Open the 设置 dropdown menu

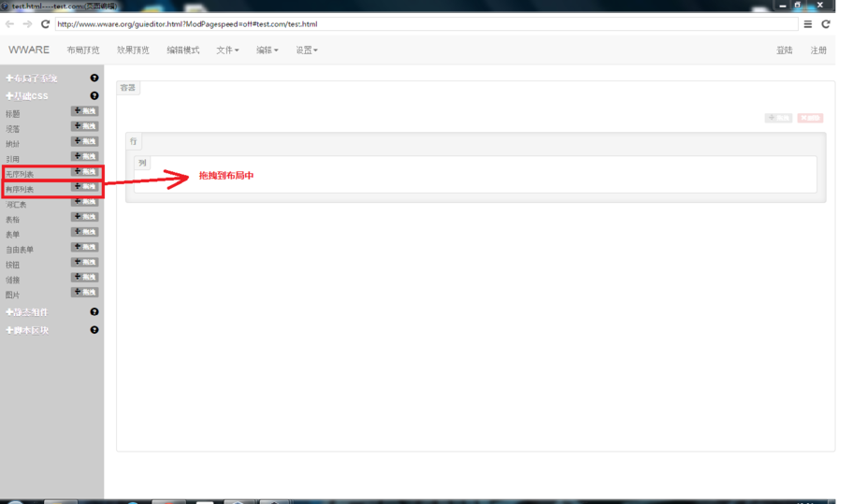point(307,50)
